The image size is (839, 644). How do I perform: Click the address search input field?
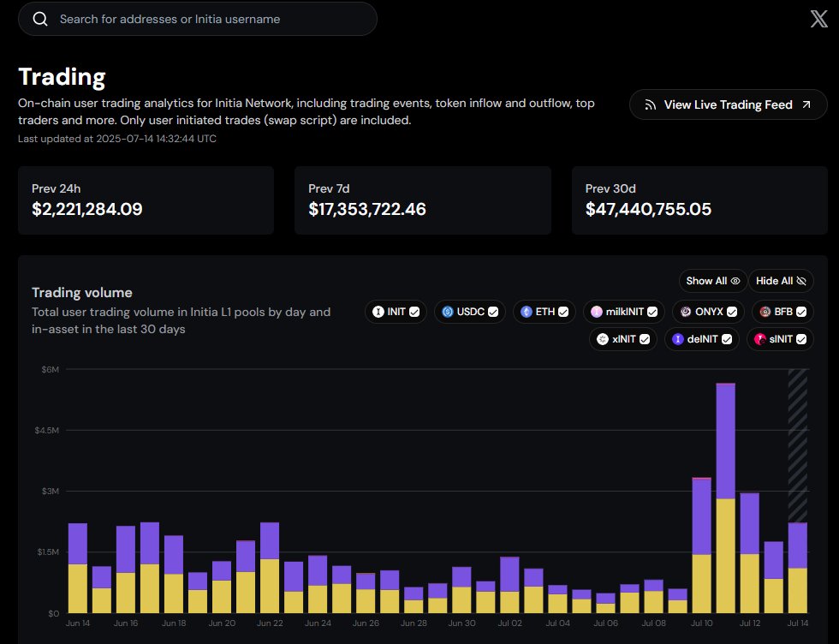tap(197, 19)
